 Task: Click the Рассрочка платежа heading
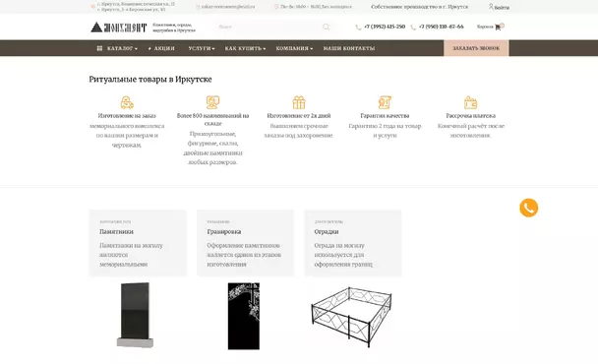[x=470, y=116]
